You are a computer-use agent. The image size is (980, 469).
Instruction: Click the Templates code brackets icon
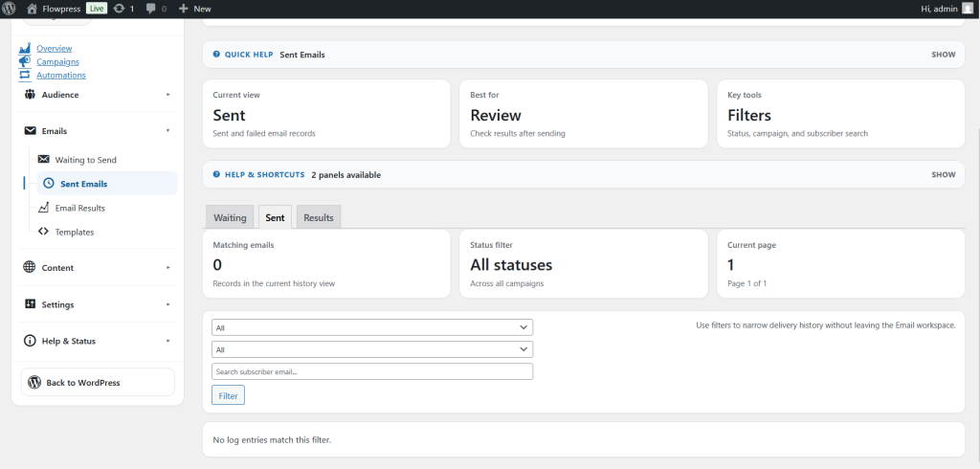pos(43,232)
